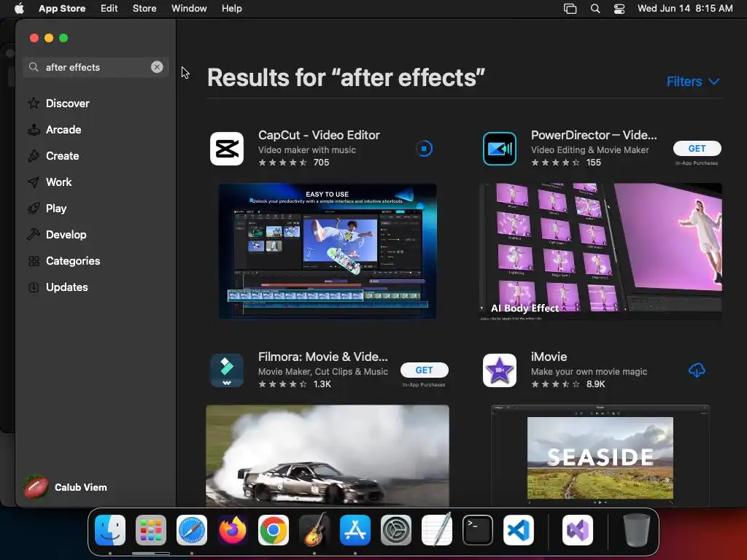Open the App Store menu
Image resolution: width=747 pixels, height=560 pixels.
pyautogui.click(x=62, y=9)
